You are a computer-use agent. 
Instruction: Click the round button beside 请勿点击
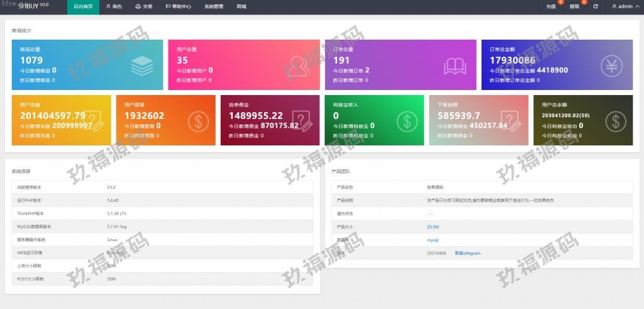(430, 213)
